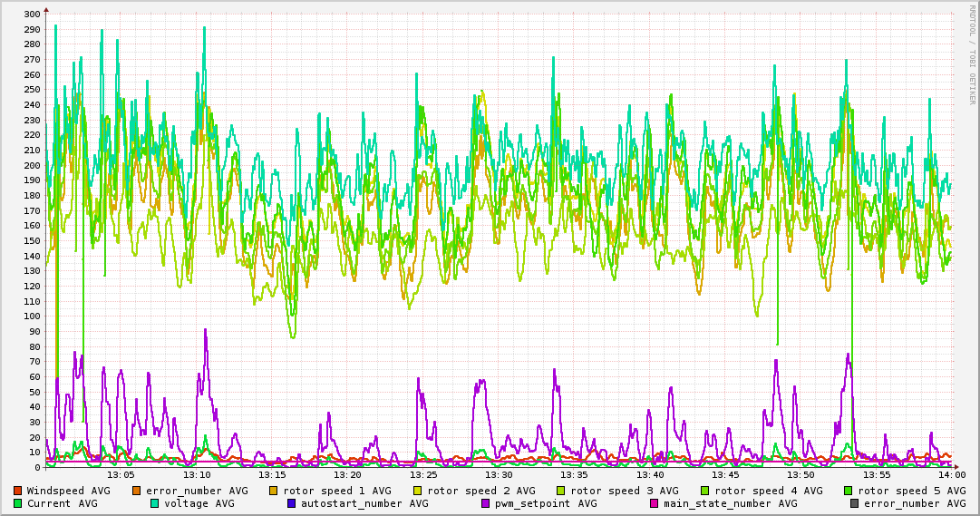Click the gray error_number AVG swatch

point(855,503)
